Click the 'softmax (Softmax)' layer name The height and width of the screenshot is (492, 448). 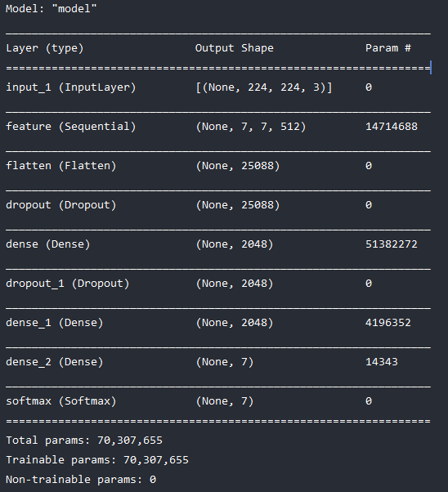(x=61, y=401)
